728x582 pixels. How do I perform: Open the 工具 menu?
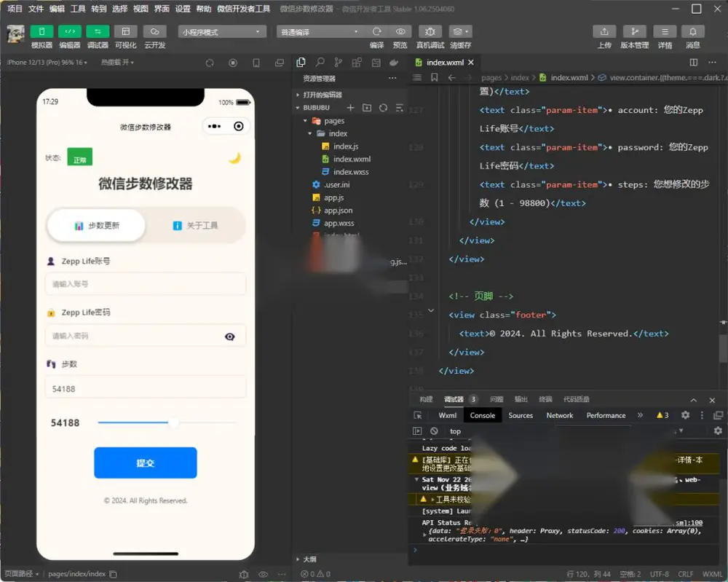(x=78, y=8)
